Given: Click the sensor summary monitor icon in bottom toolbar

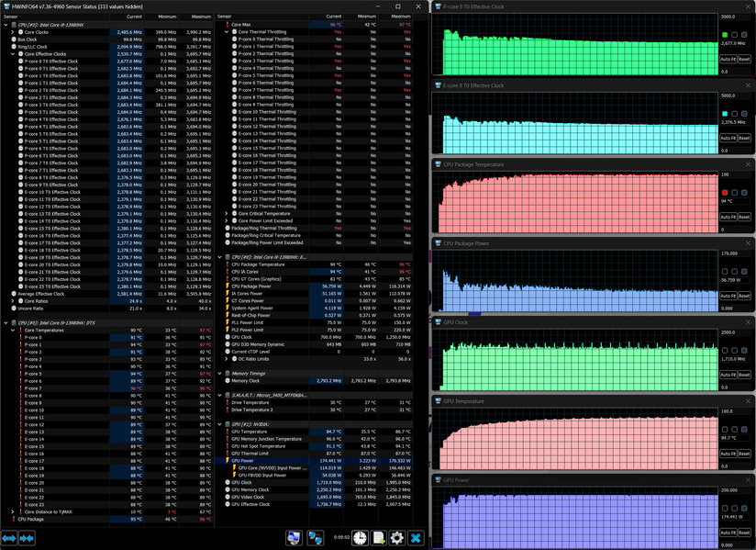Looking at the screenshot, I should pyautogui.click(x=294, y=537).
